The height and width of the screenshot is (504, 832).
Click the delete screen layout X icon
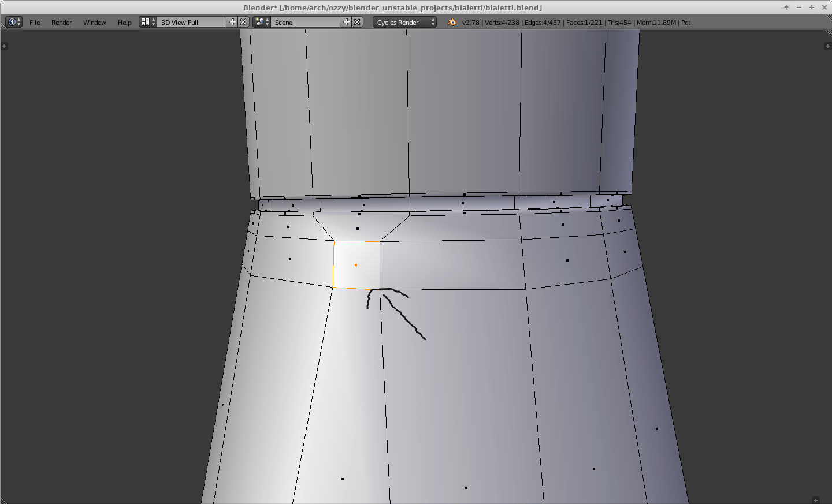tap(243, 22)
